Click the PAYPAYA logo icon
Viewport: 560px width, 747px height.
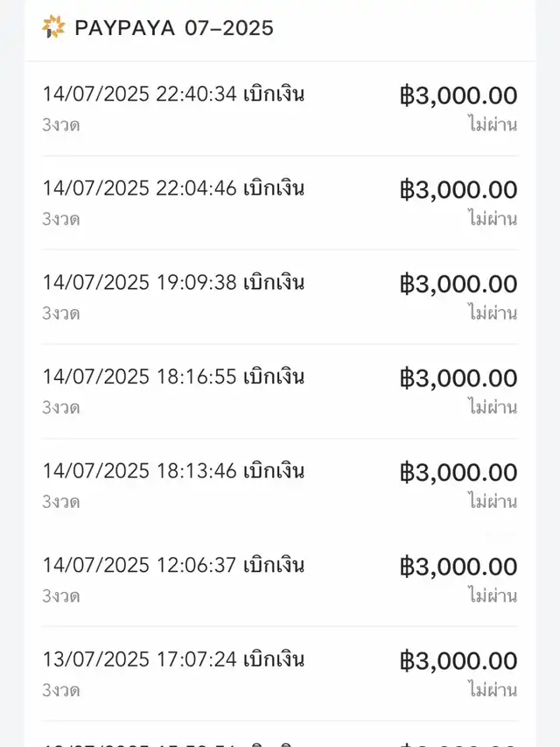[x=53, y=27]
